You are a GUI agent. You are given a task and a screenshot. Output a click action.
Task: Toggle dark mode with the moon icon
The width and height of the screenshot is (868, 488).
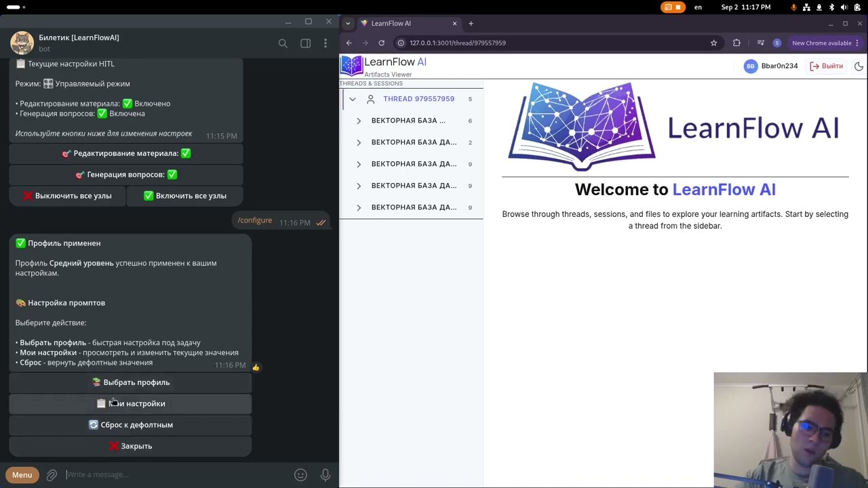coord(859,66)
